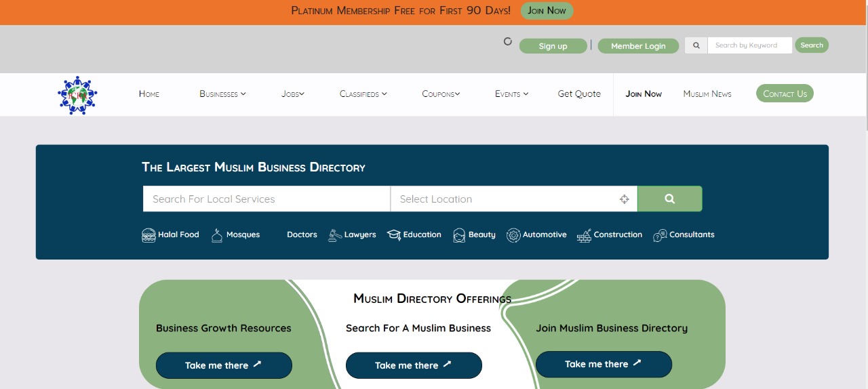Click the Halal Food category link

(178, 234)
